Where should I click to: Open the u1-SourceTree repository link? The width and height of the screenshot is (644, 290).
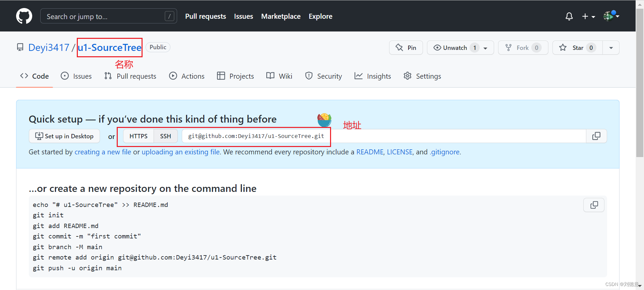pos(110,47)
